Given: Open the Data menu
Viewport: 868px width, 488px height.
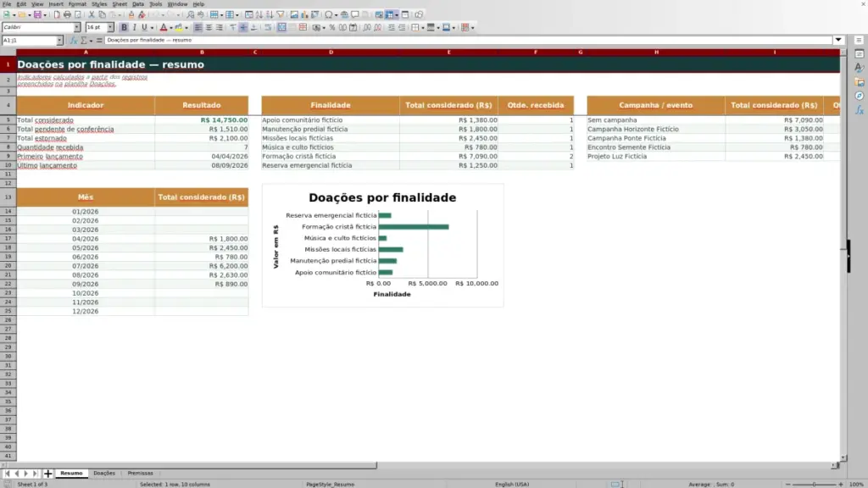Looking at the screenshot, I should pos(138,4).
